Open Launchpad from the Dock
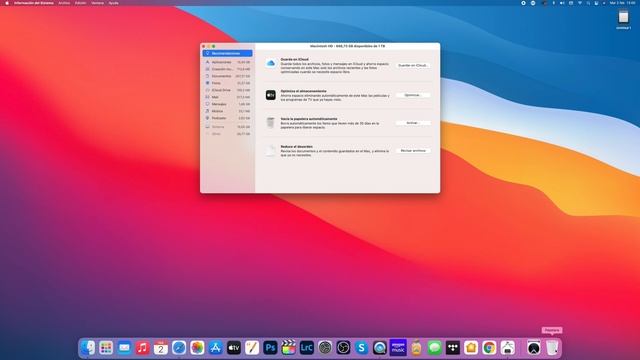 coord(106,348)
